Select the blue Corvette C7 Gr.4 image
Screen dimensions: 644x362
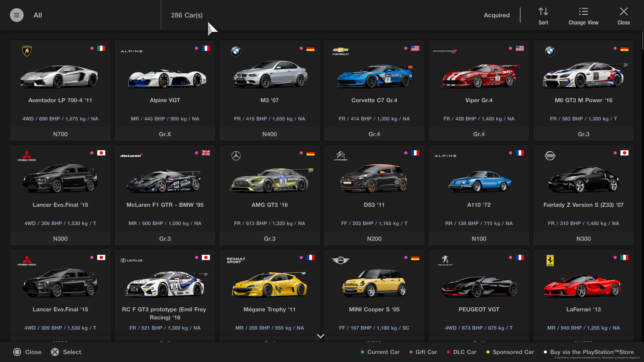(x=374, y=76)
